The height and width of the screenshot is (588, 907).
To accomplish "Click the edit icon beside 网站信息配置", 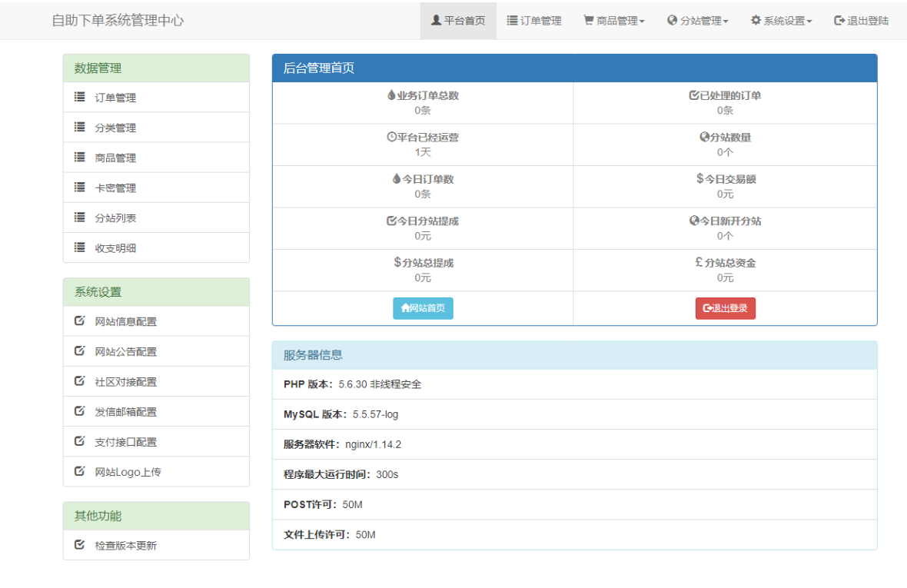I will (x=78, y=321).
